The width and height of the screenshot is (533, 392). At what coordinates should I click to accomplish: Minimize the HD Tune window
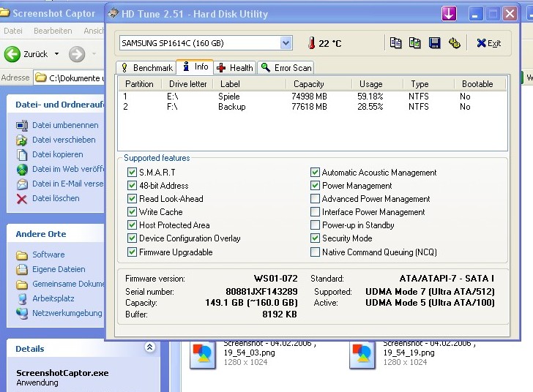click(x=476, y=14)
